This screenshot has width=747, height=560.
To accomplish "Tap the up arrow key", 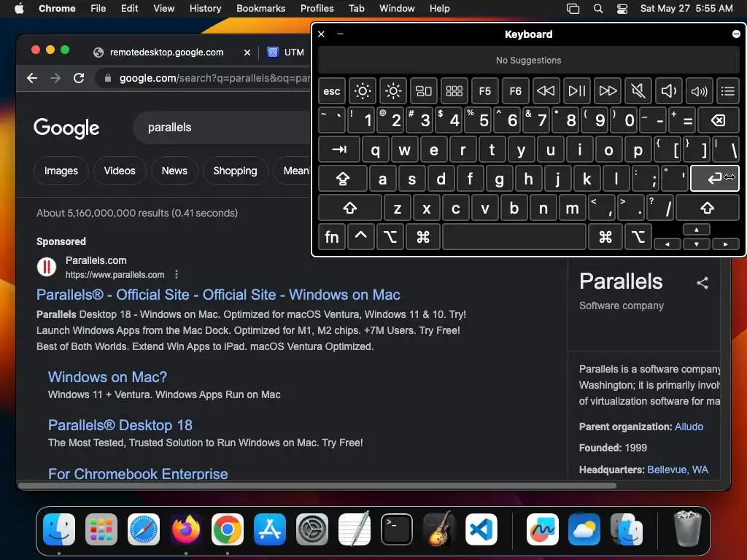I will (697, 230).
